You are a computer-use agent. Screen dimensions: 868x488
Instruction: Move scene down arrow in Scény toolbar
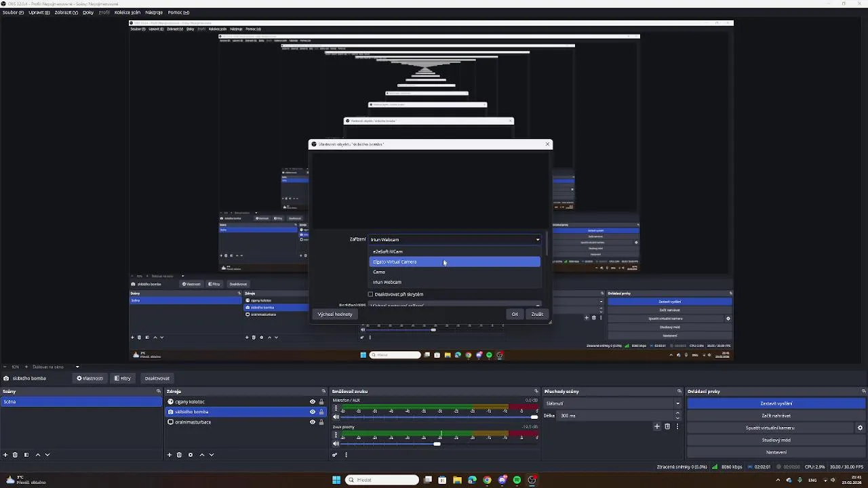coord(47,455)
